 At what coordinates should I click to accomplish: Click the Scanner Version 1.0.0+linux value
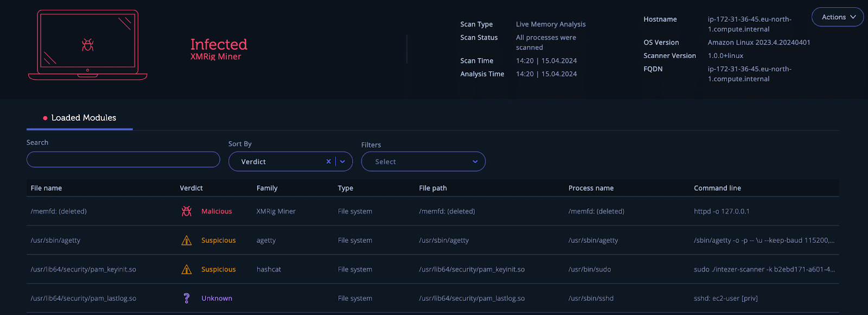725,56
